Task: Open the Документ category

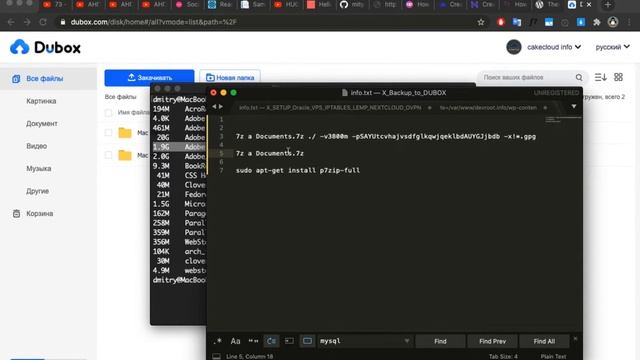Action: tap(42, 123)
